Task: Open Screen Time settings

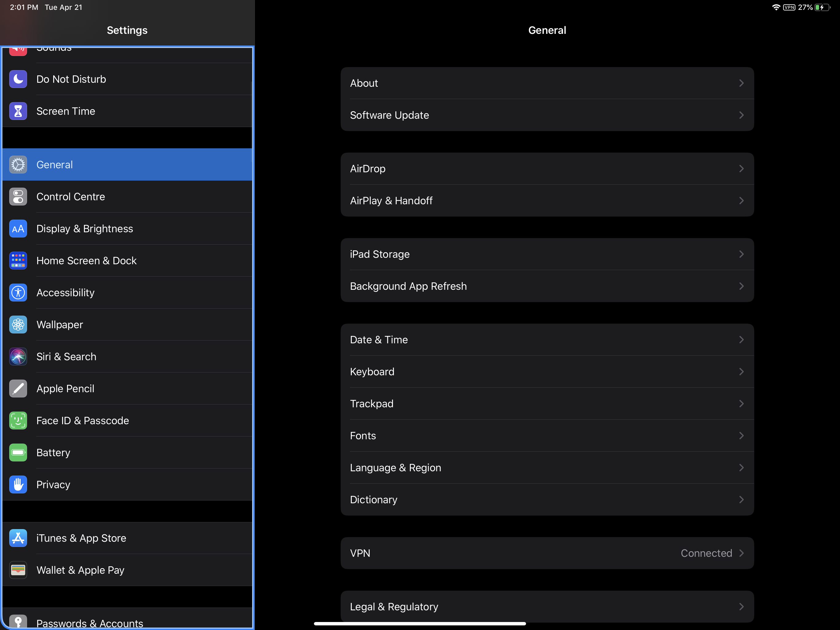Action: pos(127,111)
